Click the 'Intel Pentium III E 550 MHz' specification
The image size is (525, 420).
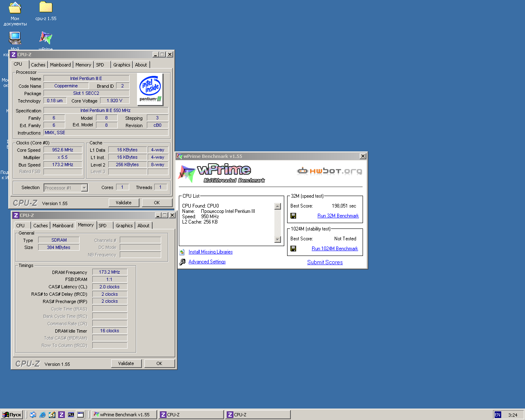pyautogui.click(x=106, y=110)
